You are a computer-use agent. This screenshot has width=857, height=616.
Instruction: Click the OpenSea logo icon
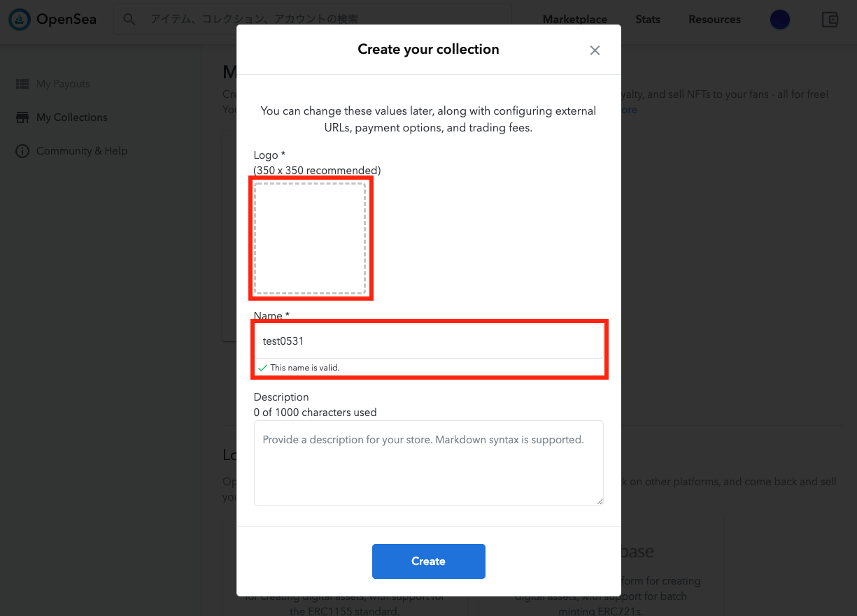[20, 20]
